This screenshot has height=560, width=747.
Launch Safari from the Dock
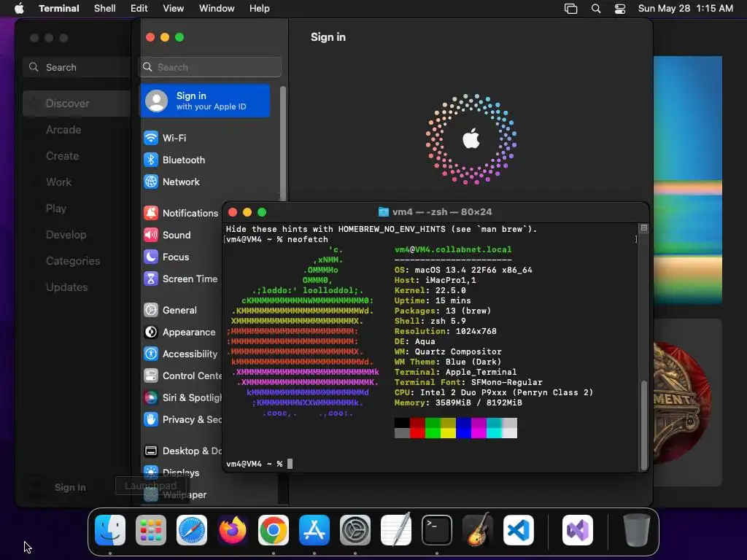coord(192,530)
